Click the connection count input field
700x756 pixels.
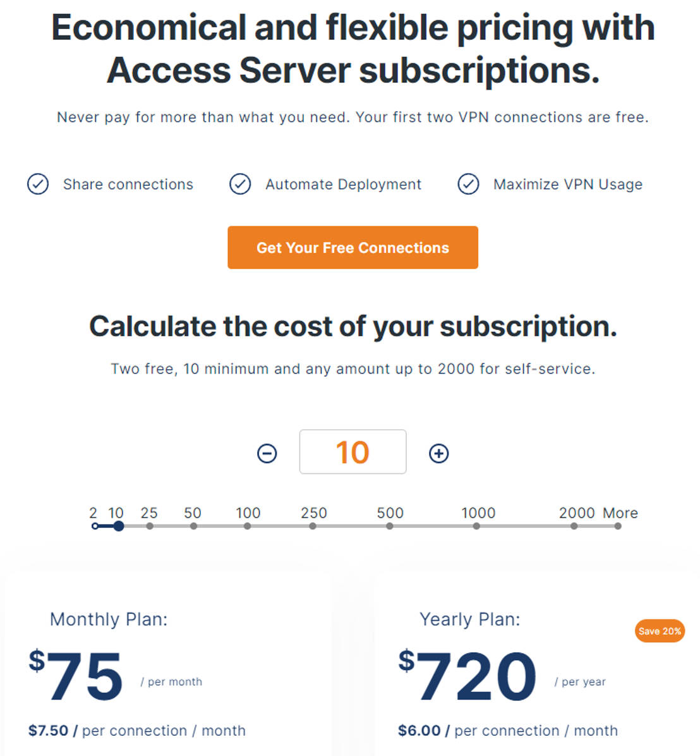pos(353,452)
